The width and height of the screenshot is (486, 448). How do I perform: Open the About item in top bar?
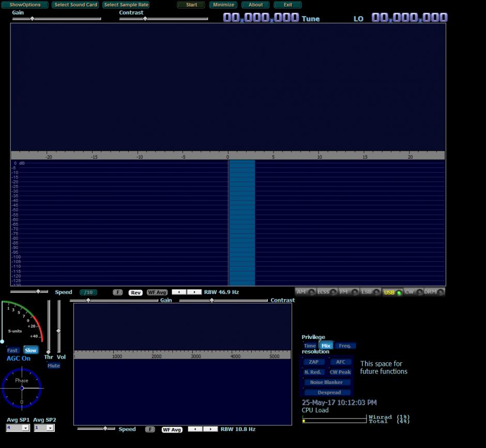tap(255, 5)
